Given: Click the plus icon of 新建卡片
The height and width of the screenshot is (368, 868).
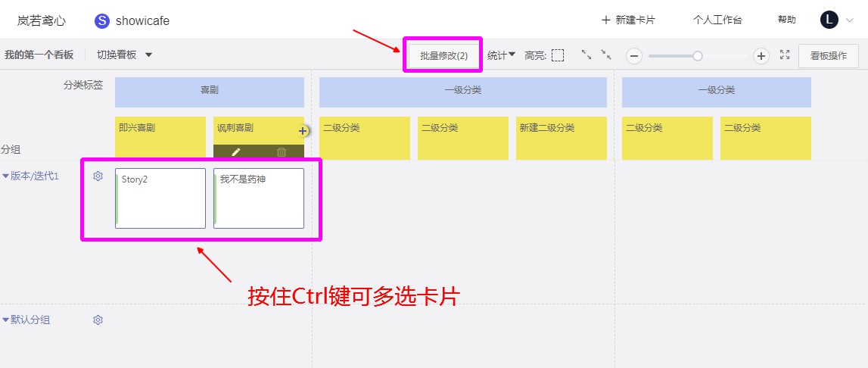Looking at the screenshot, I should (606, 20).
